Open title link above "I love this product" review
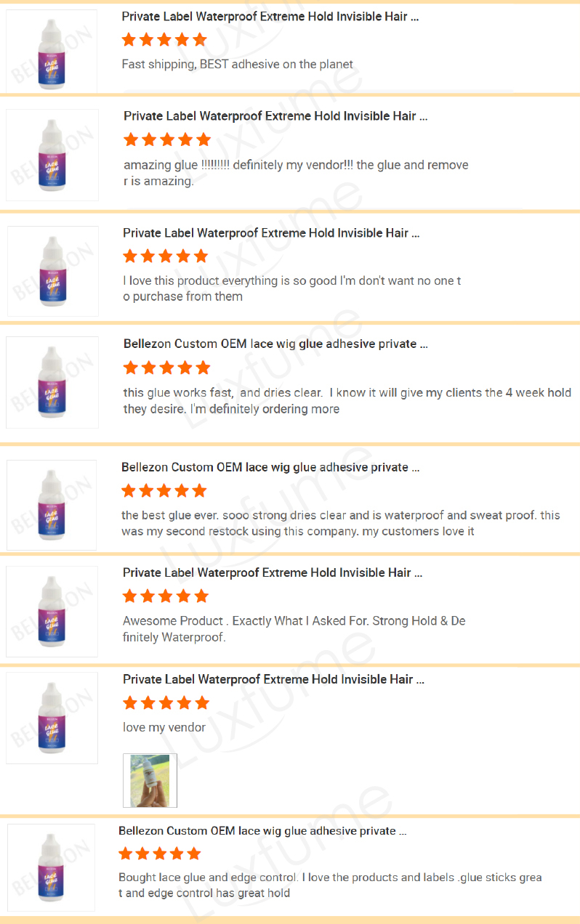This screenshot has width=580, height=924. pyautogui.click(x=271, y=233)
